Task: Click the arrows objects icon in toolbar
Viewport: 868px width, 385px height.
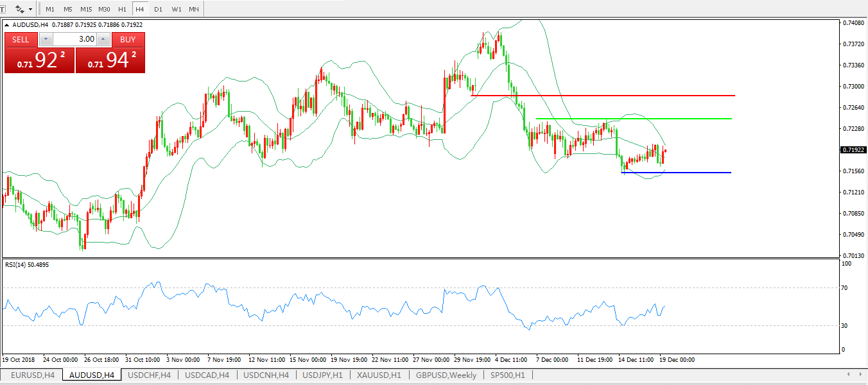Action: pos(20,10)
